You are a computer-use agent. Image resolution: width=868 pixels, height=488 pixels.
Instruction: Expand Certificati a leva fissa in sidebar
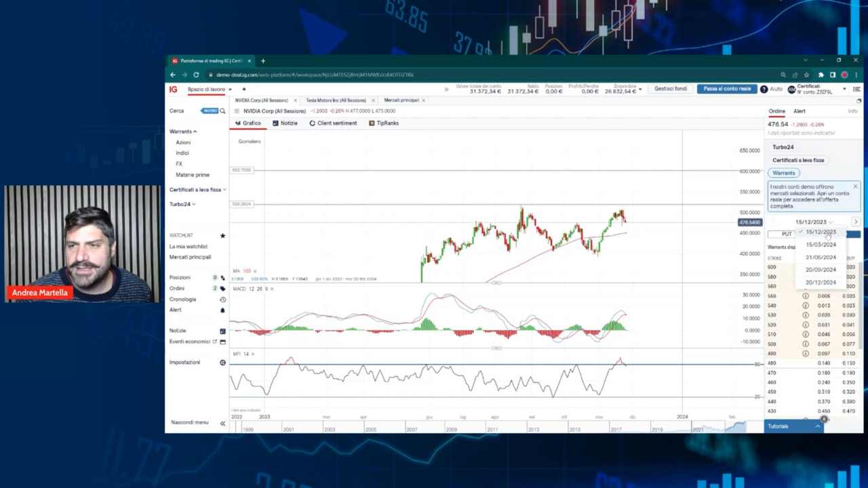[197, 190]
